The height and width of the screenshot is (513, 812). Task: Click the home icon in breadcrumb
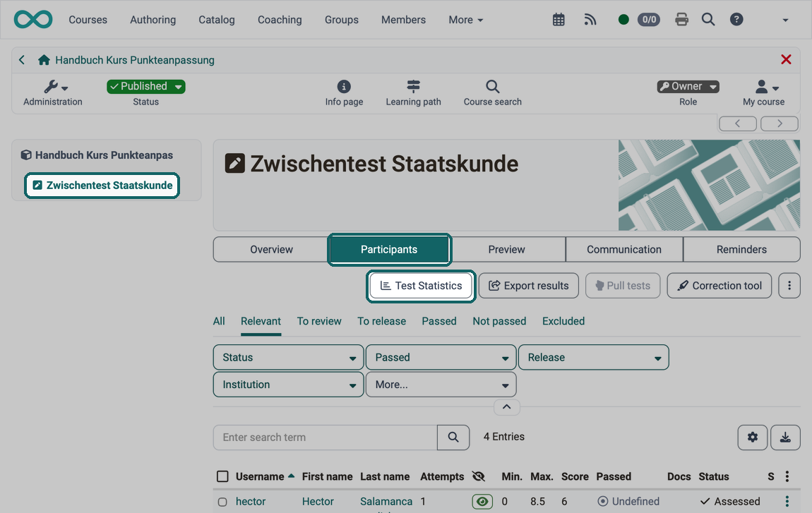[x=44, y=60]
